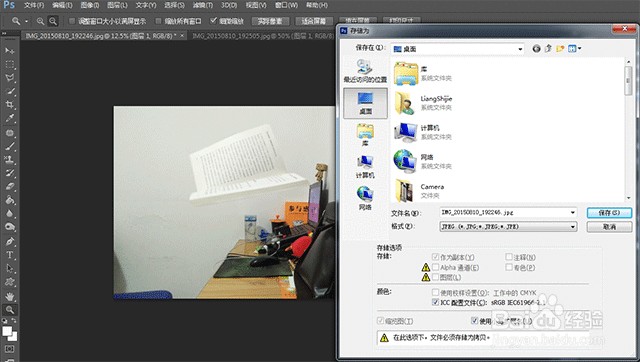This screenshot has height=362, width=640.
Task: Select the Dodge tool
Action: (9, 227)
